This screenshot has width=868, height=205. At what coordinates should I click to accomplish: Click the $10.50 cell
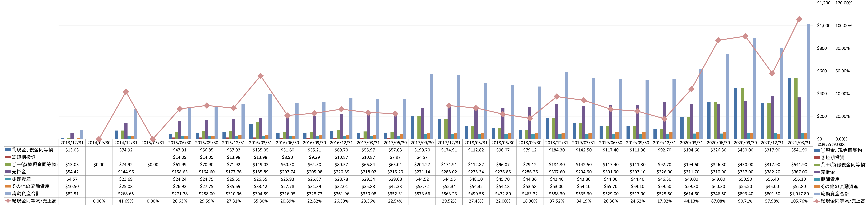(x=72, y=187)
